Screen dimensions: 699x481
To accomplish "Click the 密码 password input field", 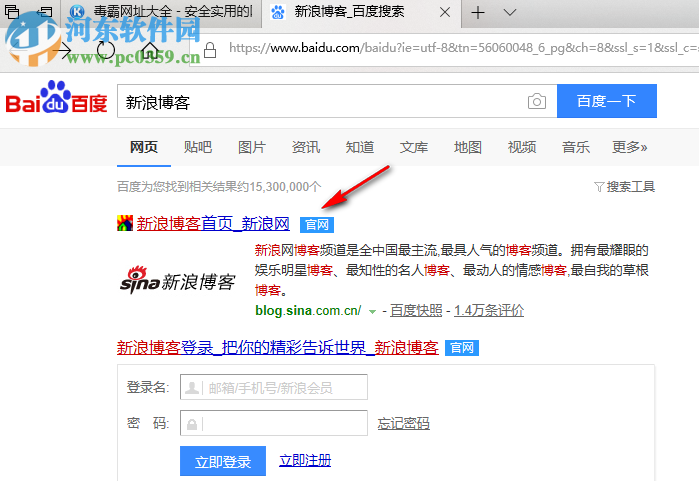I will click(274, 423).
